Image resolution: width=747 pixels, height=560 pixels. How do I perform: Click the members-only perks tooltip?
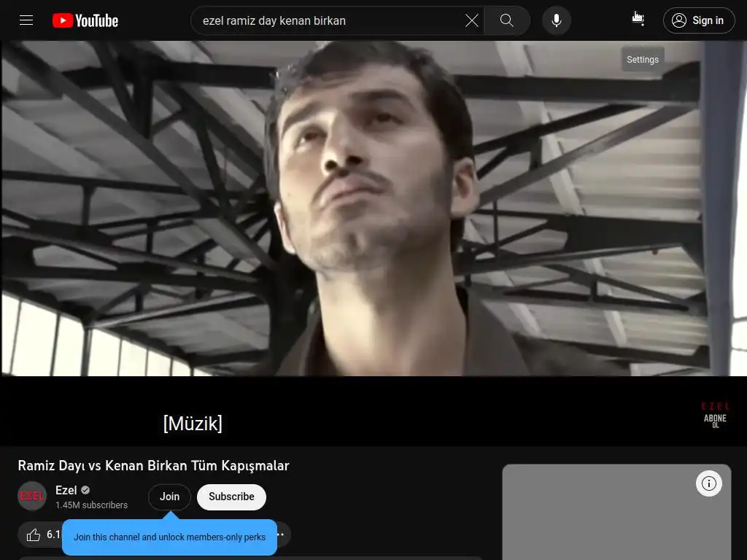click(169, 537)
